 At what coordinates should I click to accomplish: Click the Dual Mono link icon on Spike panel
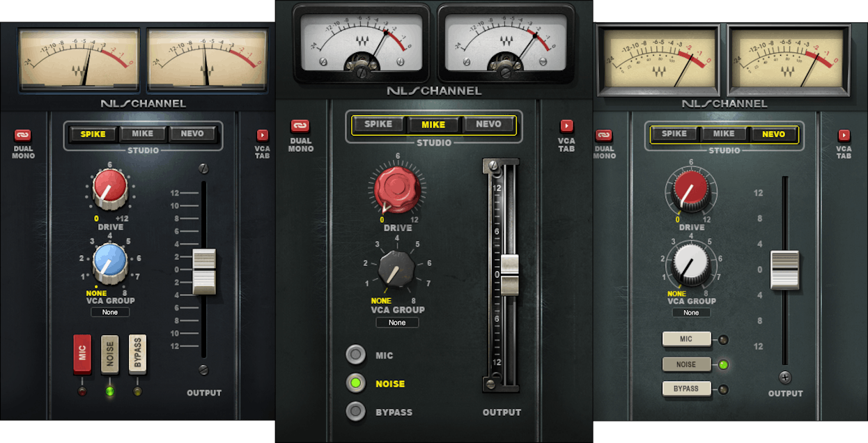pyautogui.click(x=23, y=135)
